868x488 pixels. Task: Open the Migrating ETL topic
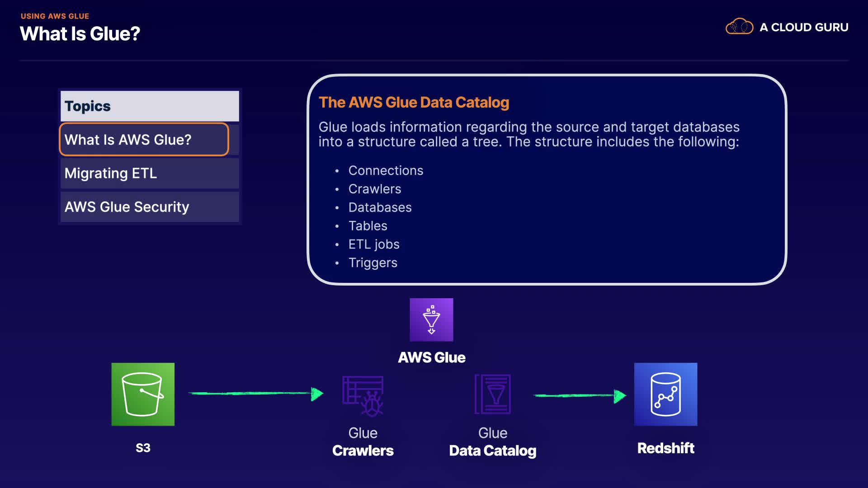(x=149, y=173)
